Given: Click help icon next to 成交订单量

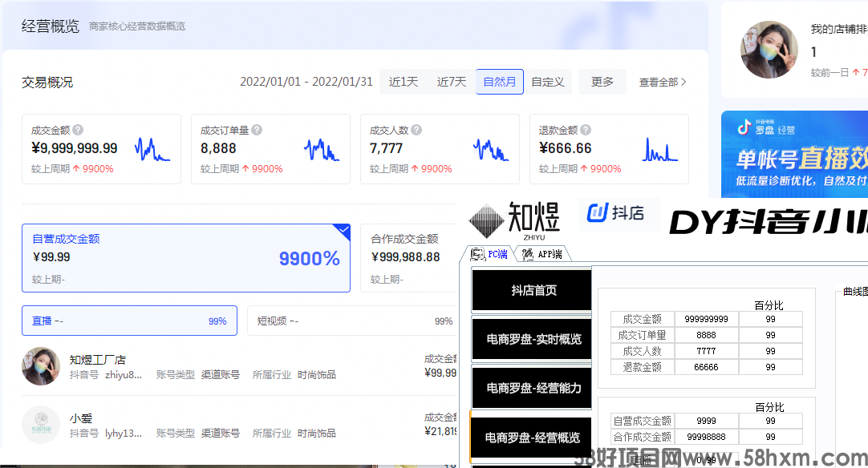Looking at the screenshot, I should pyautogui.click(x=256, y=130).
